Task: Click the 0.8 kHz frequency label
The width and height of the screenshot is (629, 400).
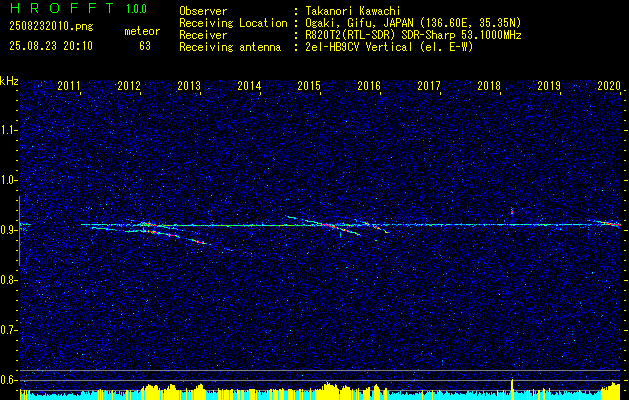Action: tap(8, 280)
